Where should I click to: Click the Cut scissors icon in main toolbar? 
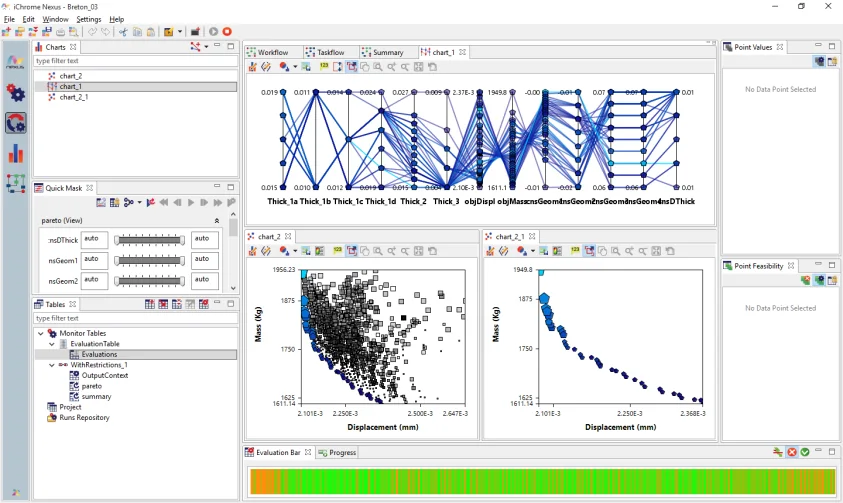coord(123,32)
